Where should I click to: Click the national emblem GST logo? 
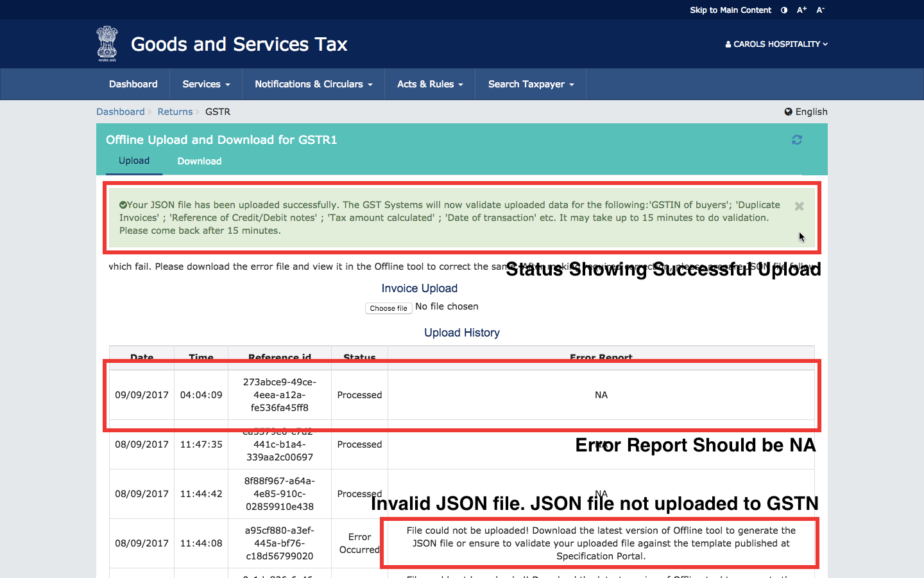(x=107, y=44)
